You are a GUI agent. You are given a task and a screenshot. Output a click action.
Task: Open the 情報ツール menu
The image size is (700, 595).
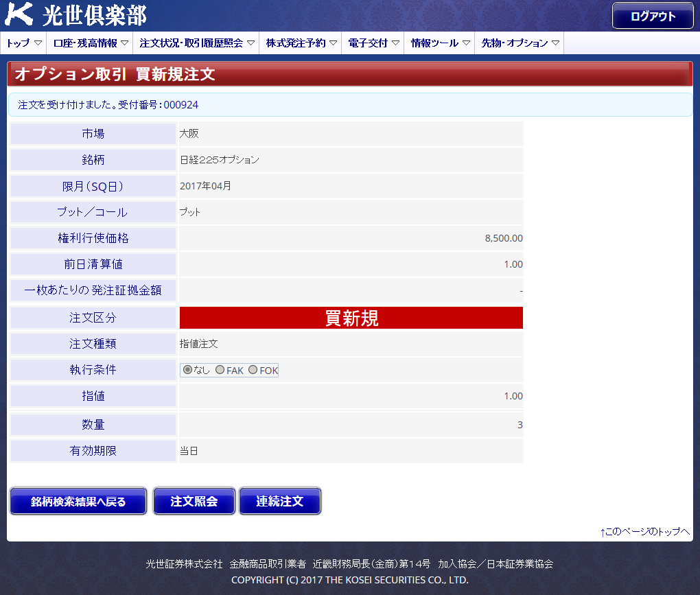coord(440,43)
